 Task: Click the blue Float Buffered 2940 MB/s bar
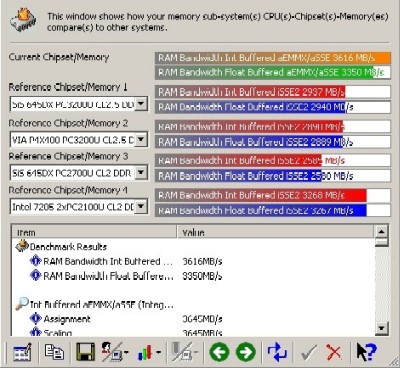pyautogui.click(x=273, y=107)
